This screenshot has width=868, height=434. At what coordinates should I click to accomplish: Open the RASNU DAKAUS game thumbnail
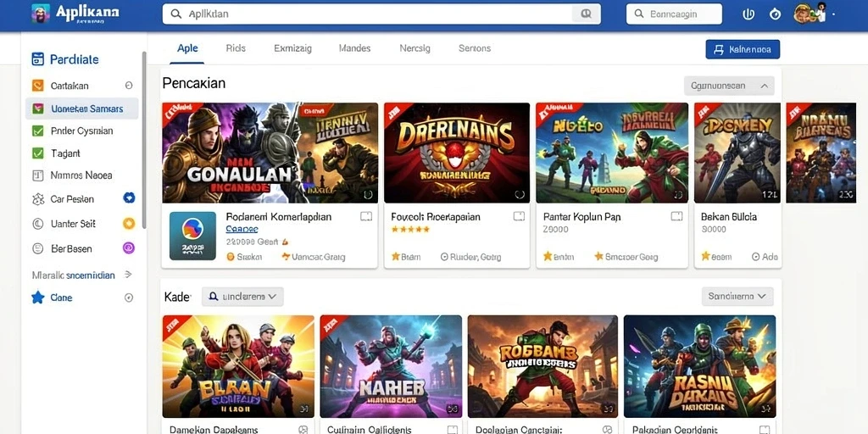pyautogui.click(x=699, y=366)
